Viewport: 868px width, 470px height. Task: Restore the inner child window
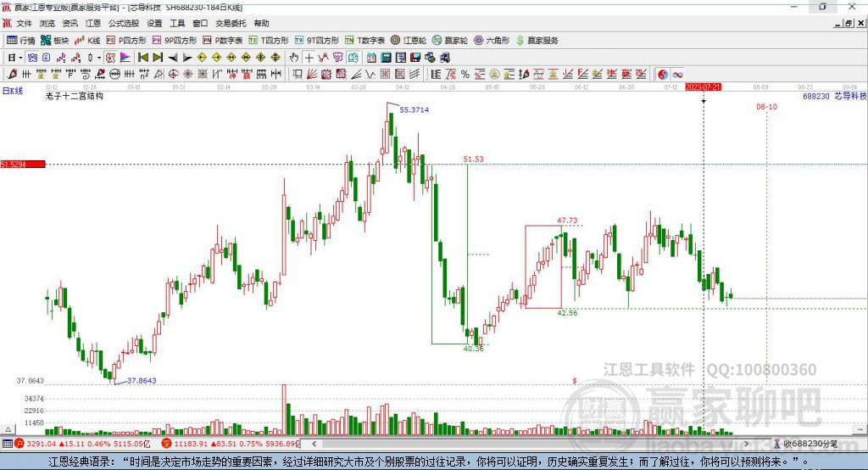pyautogui.click(x=849, y=23)
